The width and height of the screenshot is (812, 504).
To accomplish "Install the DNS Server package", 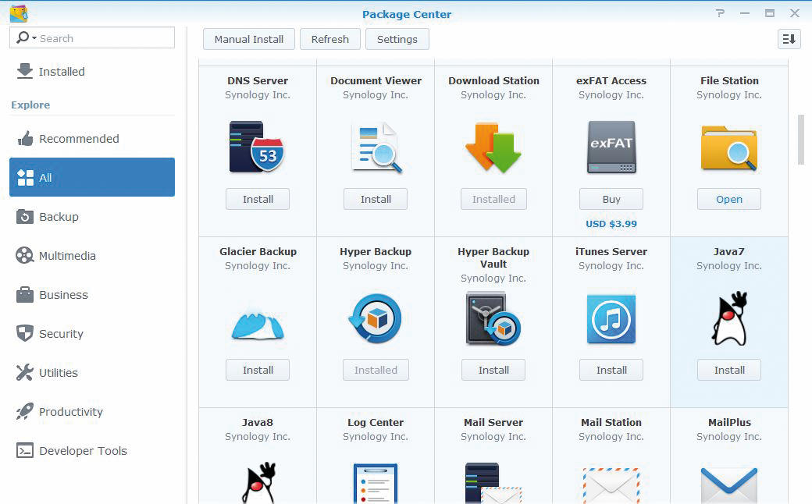I will pos(258,199).
